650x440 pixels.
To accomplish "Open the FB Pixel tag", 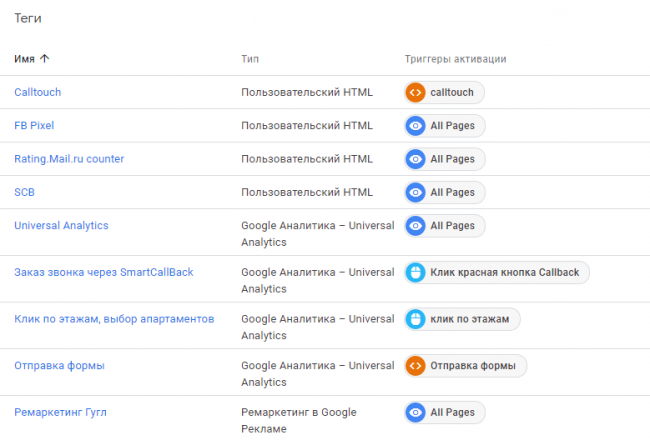I will point(34,126).
